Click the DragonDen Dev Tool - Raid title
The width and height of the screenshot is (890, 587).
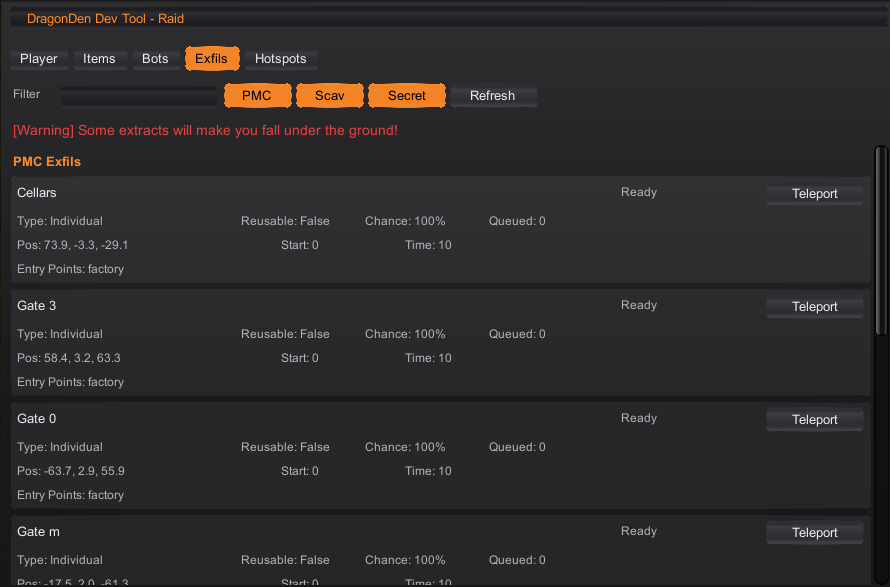(106, 19)
